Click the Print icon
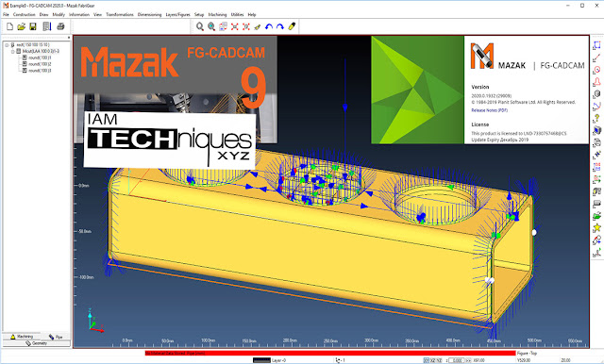 tap(60, 26)
